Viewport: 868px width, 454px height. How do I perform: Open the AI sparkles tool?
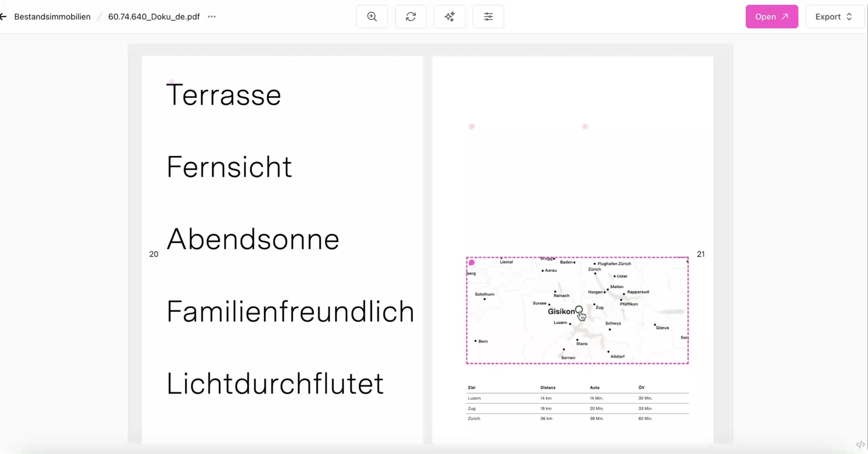click(449, 17)
